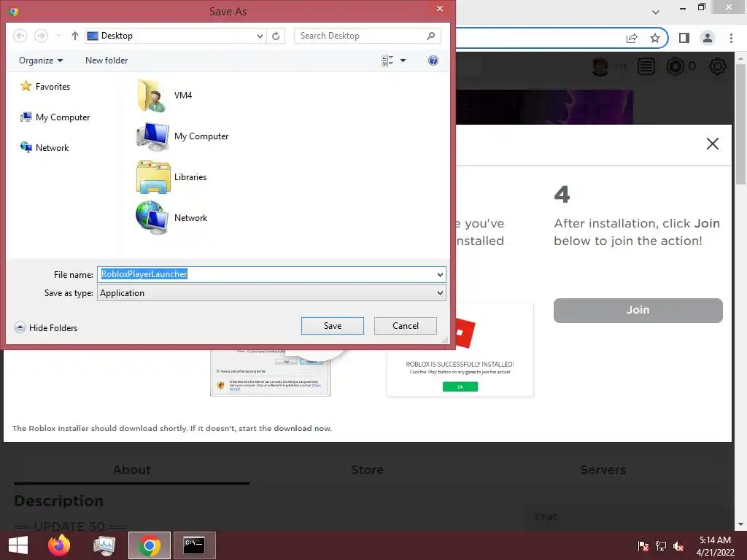This screenshot has height=560, width=747.
Task: Open the taskbar clock 5:14 AM
Action: coord(715,545)
